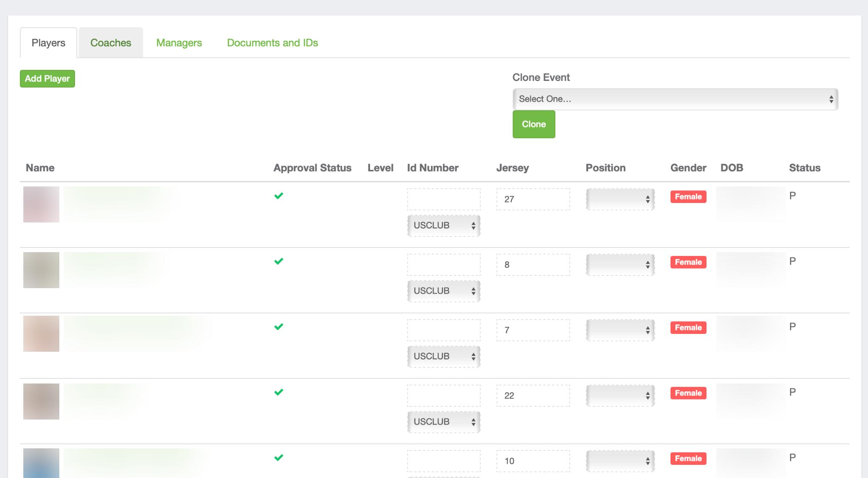The width and height of the screenshot is (868, 478).
Task: Click approval checkmark in jersey 10 row
Action: coord(278,458)
